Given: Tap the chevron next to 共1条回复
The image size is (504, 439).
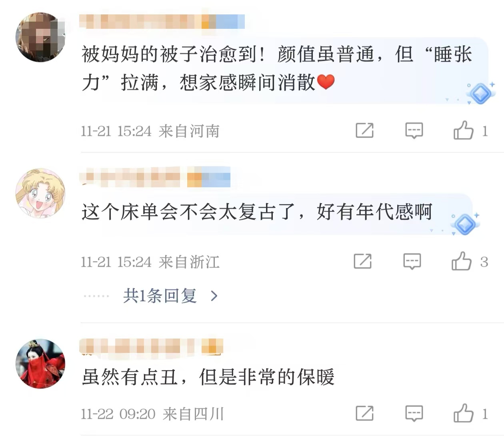Looking at the screenshot, I should point(214,296).
